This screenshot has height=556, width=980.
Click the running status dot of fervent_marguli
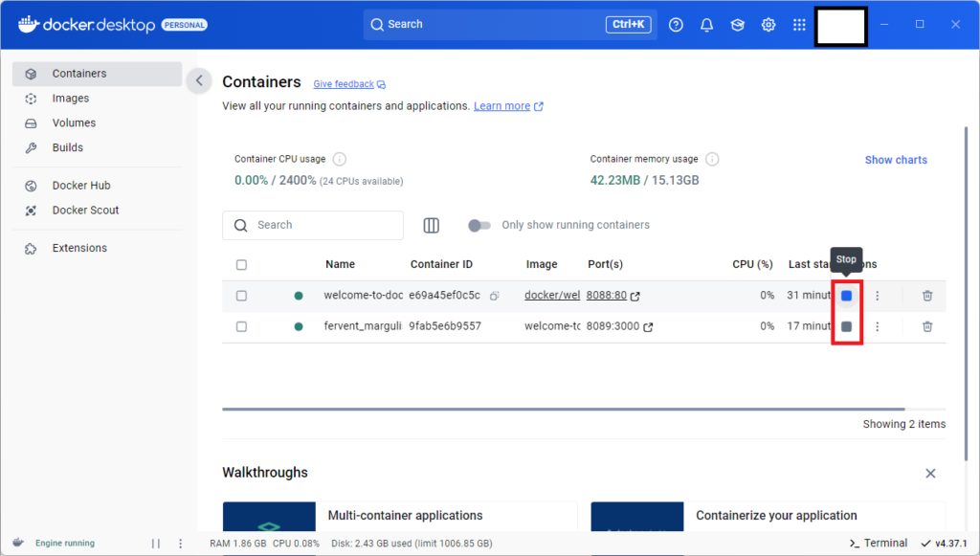click(x=299, y=326)
